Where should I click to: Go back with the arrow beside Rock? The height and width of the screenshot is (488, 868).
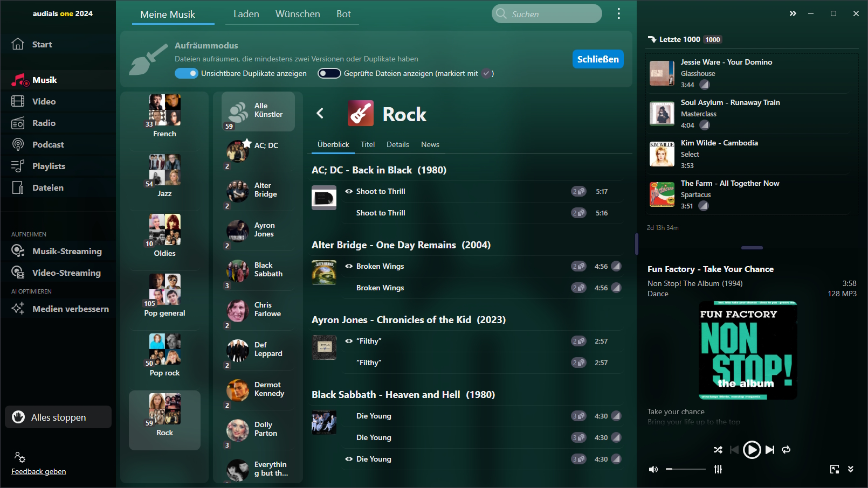coord(320,113)
